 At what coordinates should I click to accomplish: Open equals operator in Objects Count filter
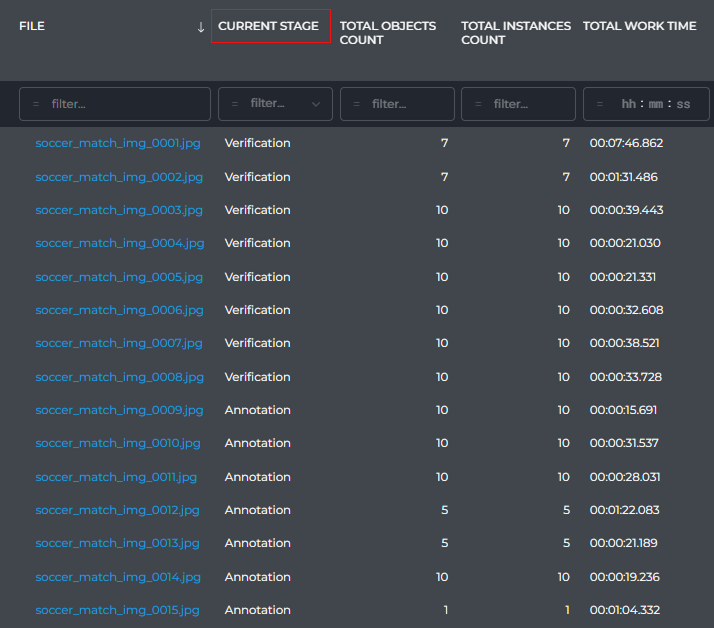point(357,104)
